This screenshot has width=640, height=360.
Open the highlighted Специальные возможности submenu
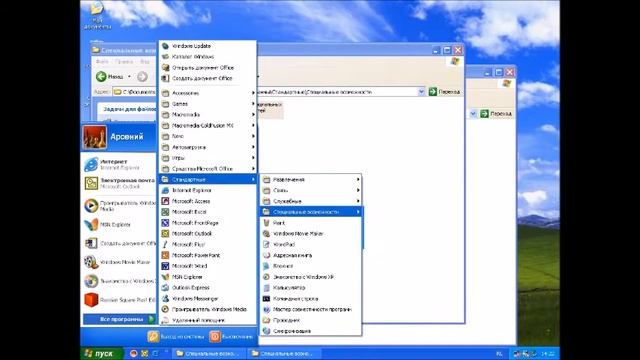pyautogui.click(x=311, y=212)
